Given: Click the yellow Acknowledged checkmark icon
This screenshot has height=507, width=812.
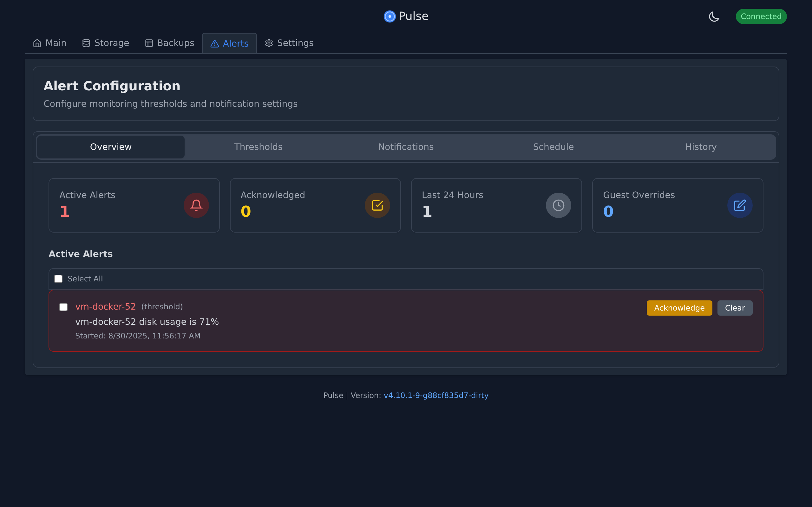Looking at the screenshot, I should click(x=377, y=205).
